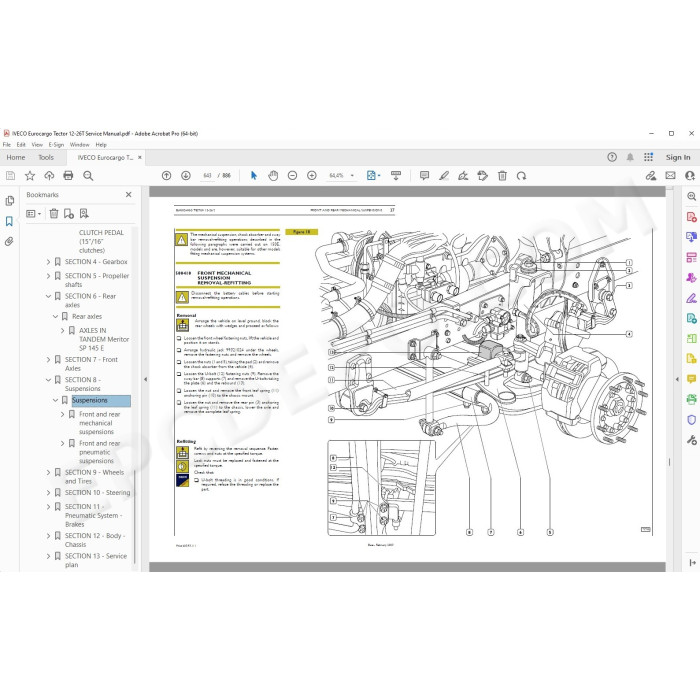Share link to file icon

[x=651, y=175]
